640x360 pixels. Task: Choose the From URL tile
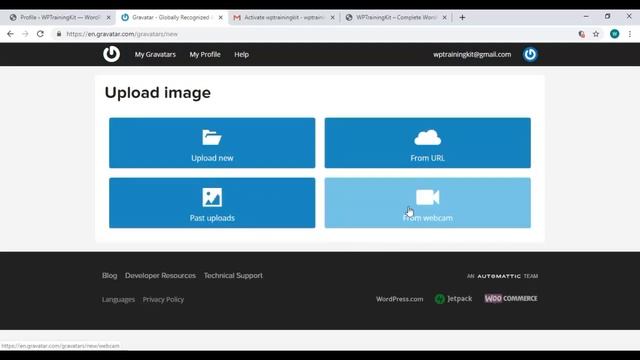[427, 143]
